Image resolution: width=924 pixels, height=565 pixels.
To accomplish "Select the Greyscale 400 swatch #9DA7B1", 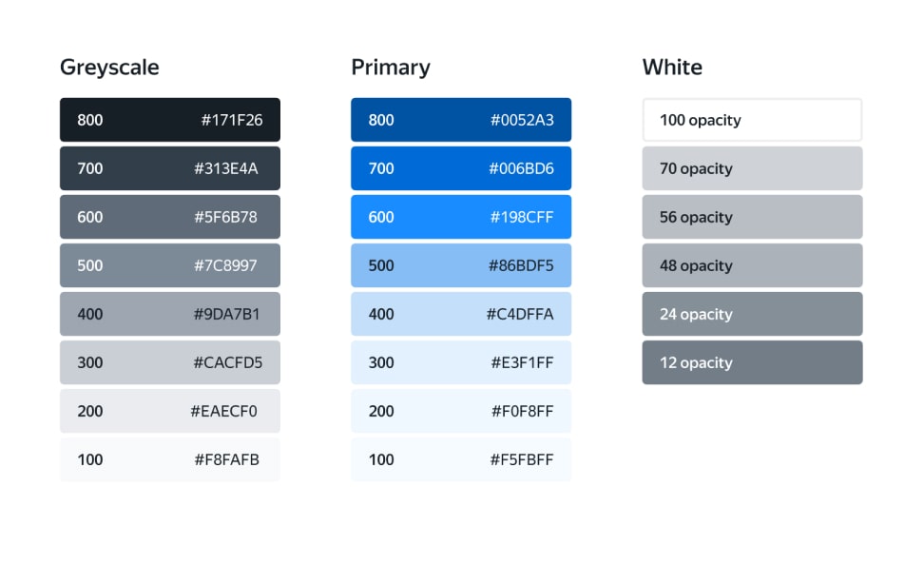I will point(169,314).
